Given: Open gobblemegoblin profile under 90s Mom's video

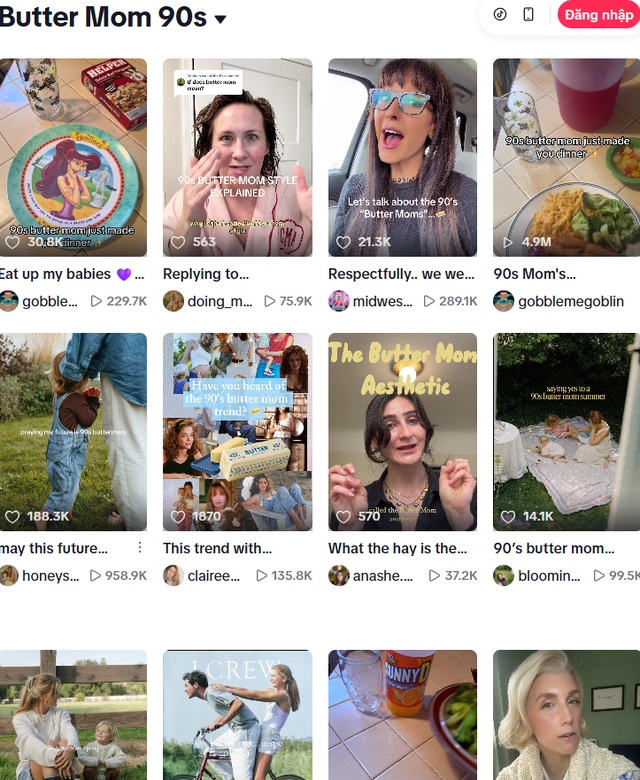Looking at the screenshot, I should [x=571, y=301].
